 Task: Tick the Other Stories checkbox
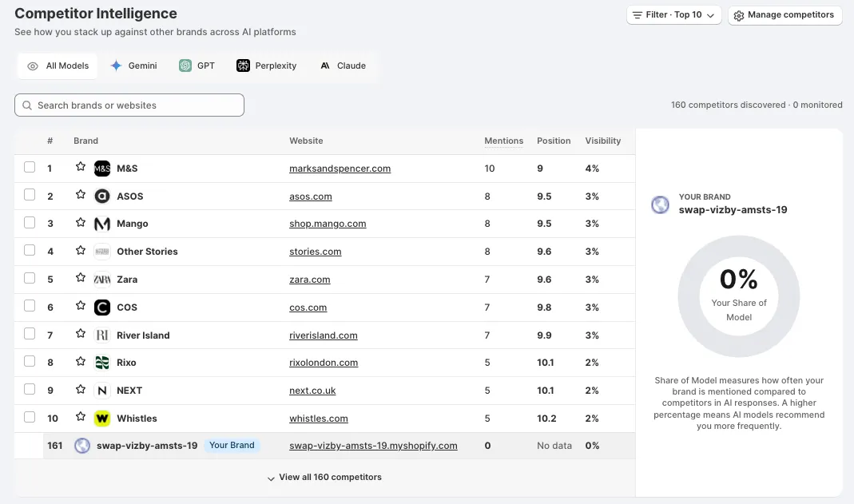(30, 250)
